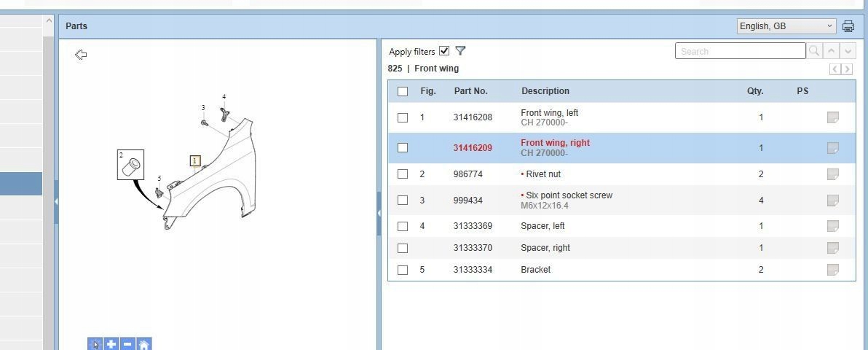The image size is (868, 350).
Task: Select the highlighted item in left sidebar
Action: pos(21,184)
